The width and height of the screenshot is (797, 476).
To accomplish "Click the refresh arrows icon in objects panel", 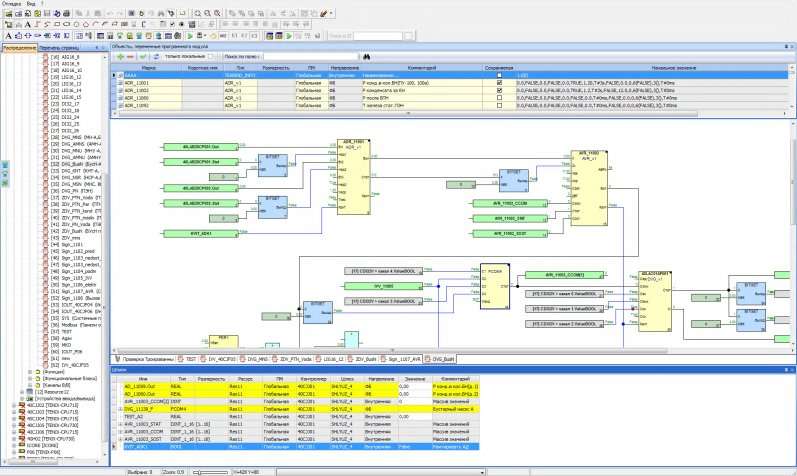I will (156, 56).
